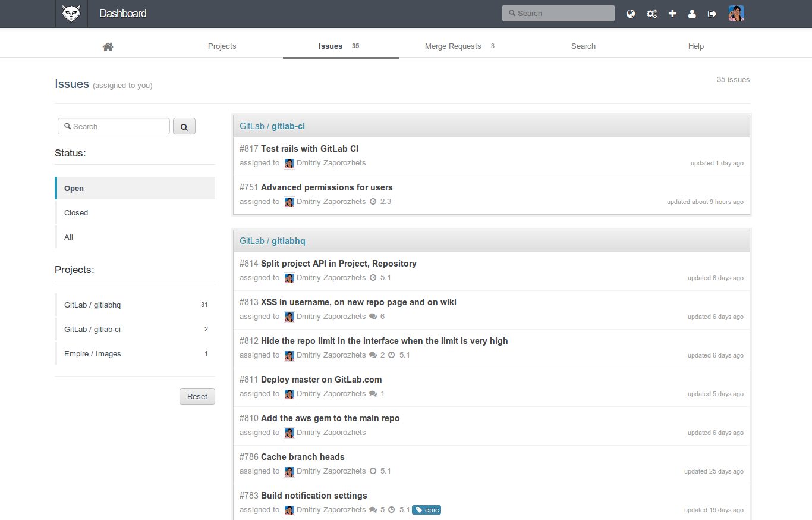Show All status issues
The height and width of the screenshot is (520, 812).
(x=135, y=237)
